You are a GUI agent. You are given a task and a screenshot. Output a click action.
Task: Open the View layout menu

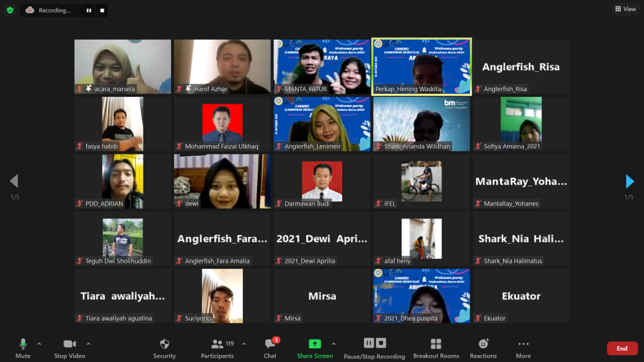(x=625, y=9)
